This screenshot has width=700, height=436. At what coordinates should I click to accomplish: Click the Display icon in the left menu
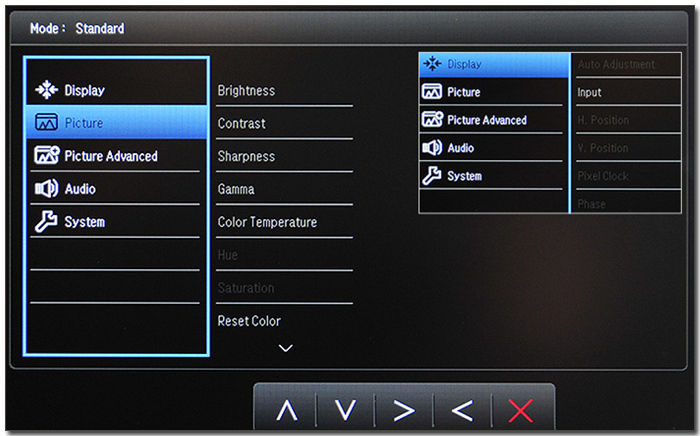click(47, 90)
